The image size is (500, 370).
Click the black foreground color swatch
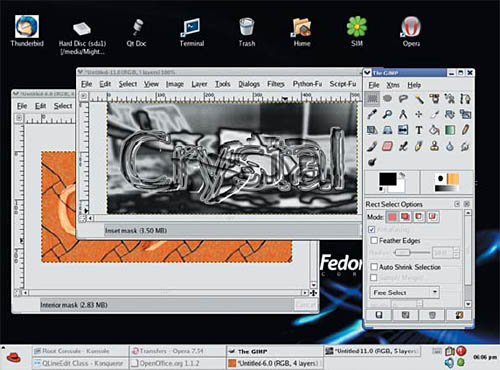pyautogui.click(x=388, y=179)
